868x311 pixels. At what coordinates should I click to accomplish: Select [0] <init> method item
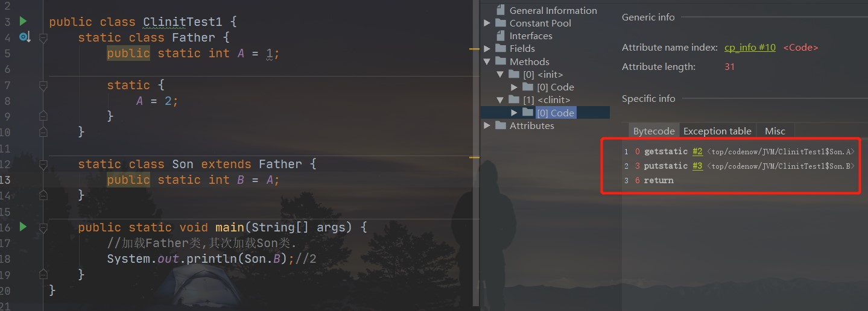click(543, 75)
